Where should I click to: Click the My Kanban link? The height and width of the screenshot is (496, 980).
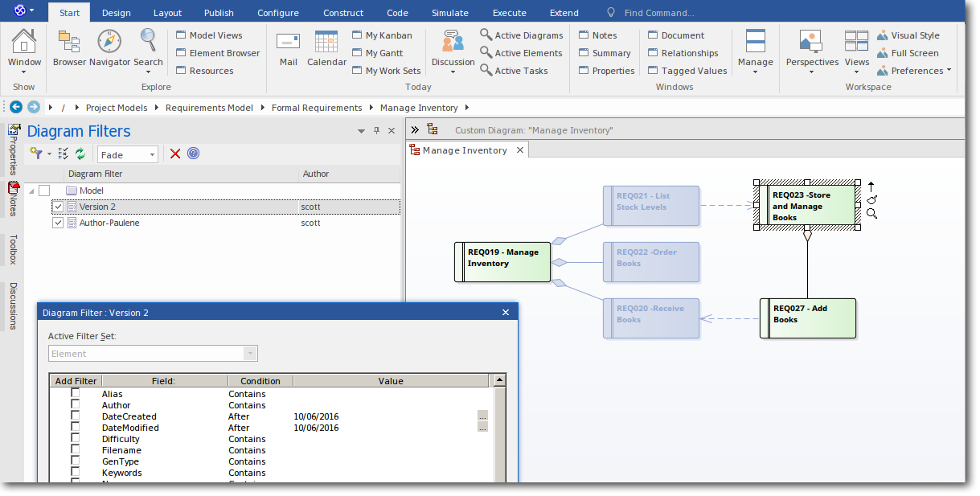[387, 35]
